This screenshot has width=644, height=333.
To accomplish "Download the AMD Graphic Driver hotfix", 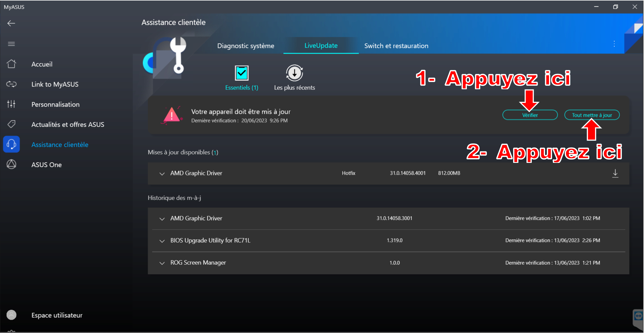I will 615,173.
